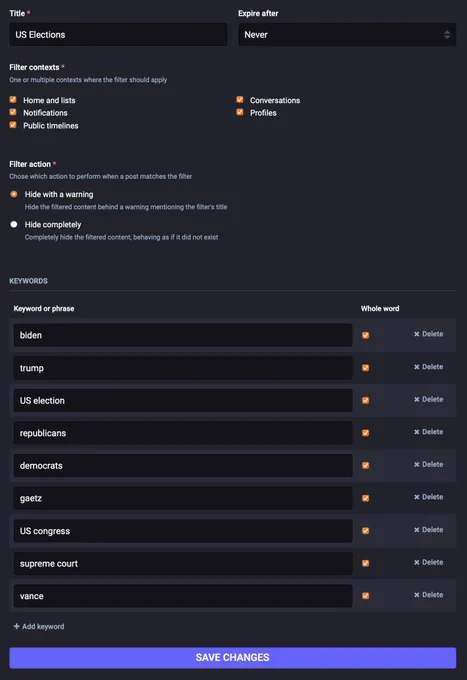Screen dimensions: 467x680
Task: Select the Hide completely option
Action: (x=14, y=224)
